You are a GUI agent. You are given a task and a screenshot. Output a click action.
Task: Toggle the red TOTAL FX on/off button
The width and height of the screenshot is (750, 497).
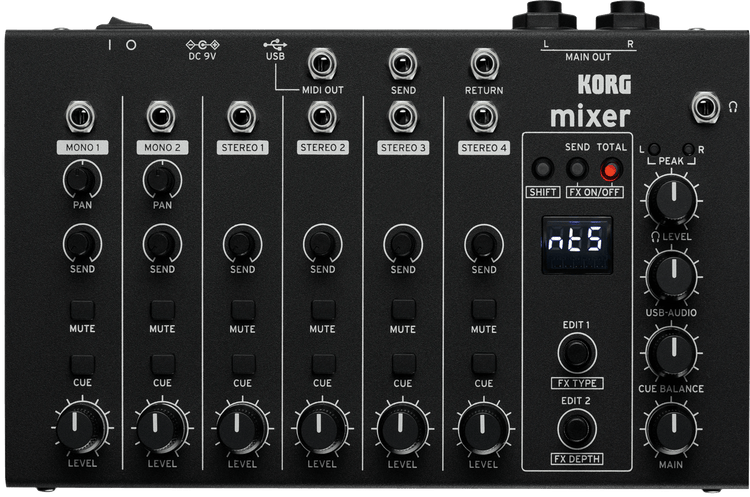point(611,170)
